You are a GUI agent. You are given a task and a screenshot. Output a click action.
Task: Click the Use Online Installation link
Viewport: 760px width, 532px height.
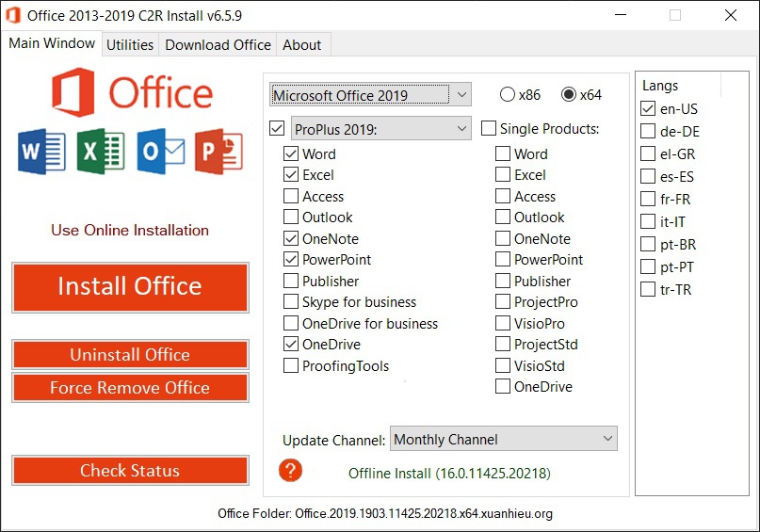point(130,230)
